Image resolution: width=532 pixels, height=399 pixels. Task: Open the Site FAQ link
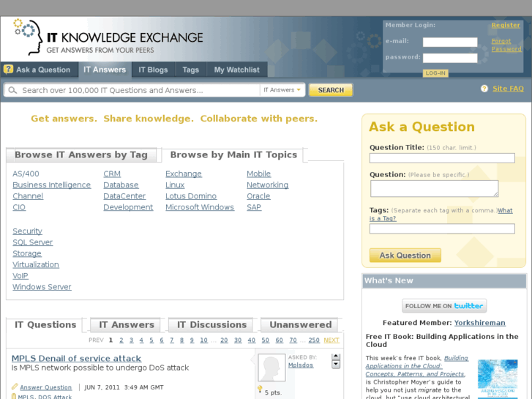point(508,89)
